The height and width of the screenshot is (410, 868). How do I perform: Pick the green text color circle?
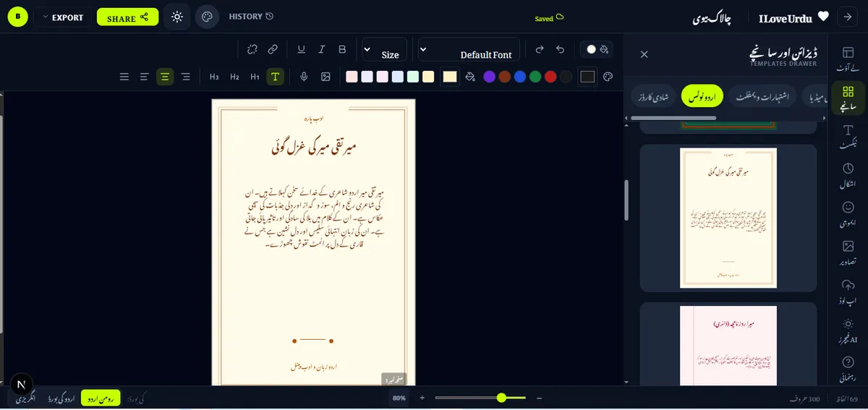(x=535, y=77)
